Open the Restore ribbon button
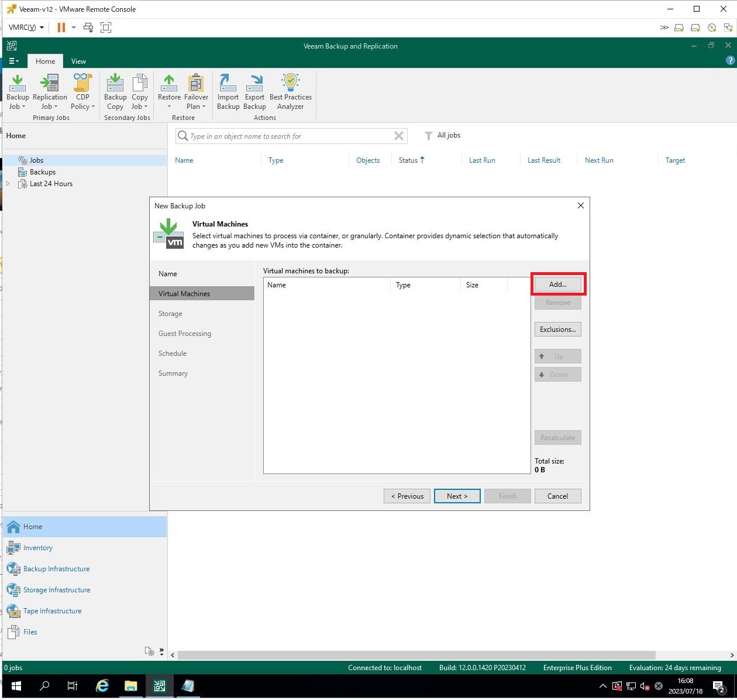Viewport: 737px width, 700px height. 169,92
